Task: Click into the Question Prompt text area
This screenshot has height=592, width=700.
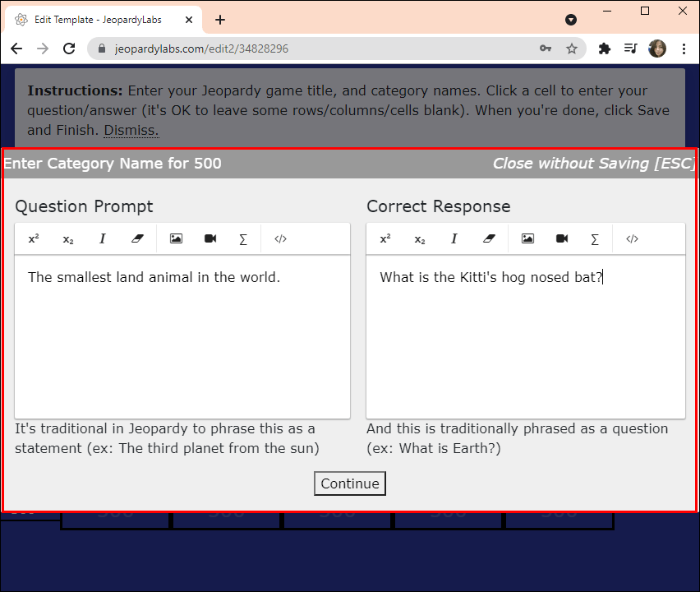Action: point(182,337)
